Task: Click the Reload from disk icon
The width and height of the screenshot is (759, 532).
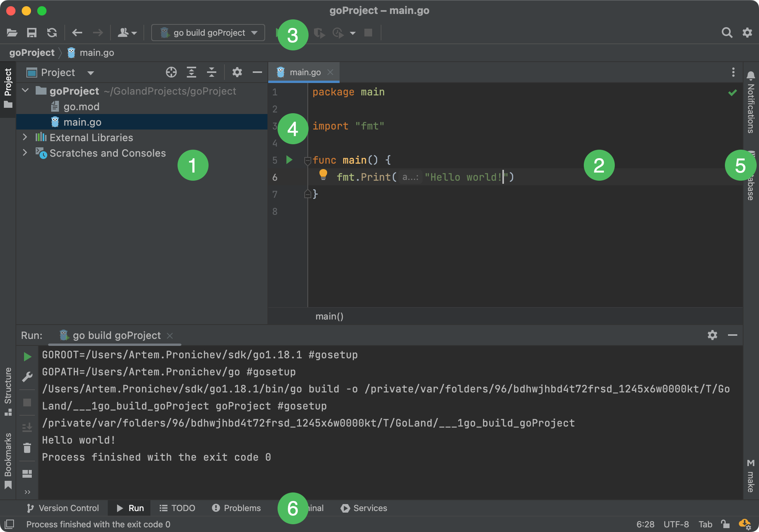Action: point(52,33)
